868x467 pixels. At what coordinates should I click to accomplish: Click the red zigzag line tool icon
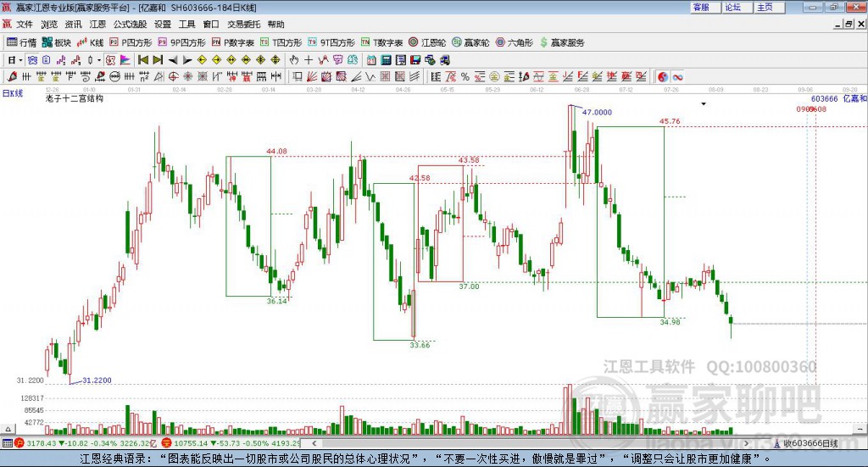(x=323, y=60)
